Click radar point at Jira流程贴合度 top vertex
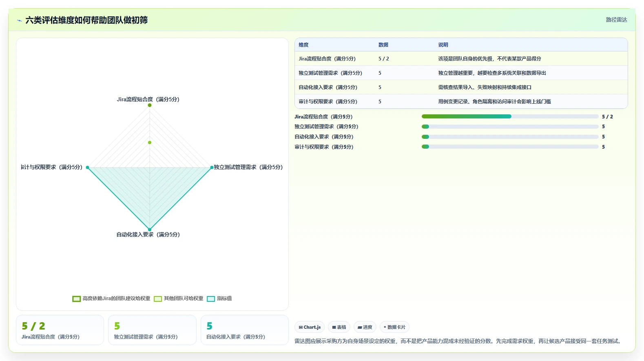Image resolution: width=644 pixels, height=361 pixels. 150,105
